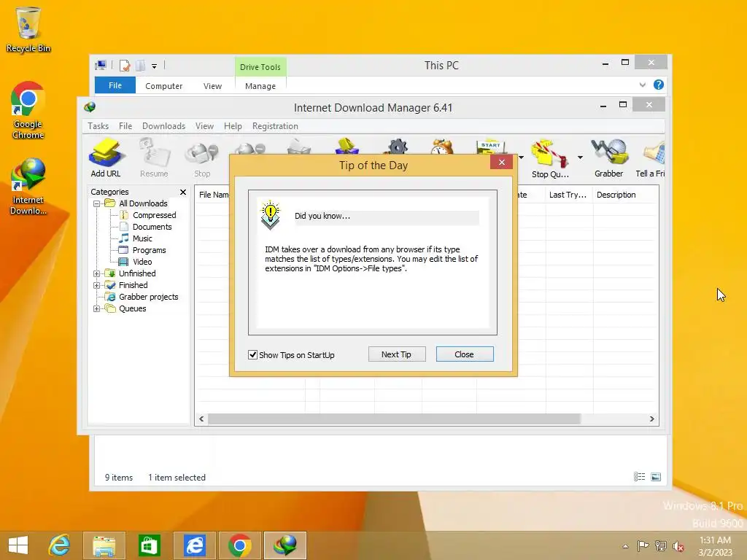Click the Windows Start button
Viewport: 747px width, 560px height.
[x=18, y=545]
